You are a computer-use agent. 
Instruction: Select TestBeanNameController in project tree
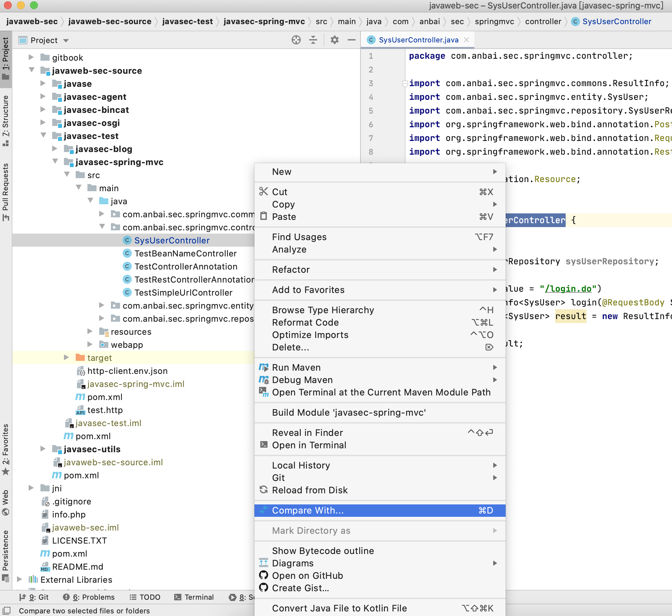(x=185, y=253)
